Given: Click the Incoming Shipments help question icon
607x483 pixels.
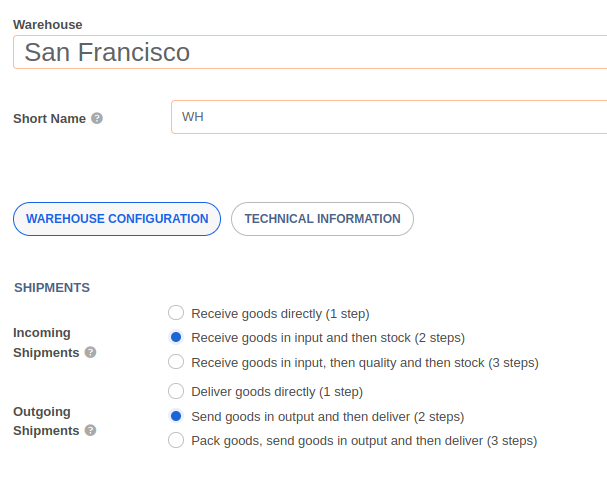Looking at the screenshot, I should pos(90,352).
